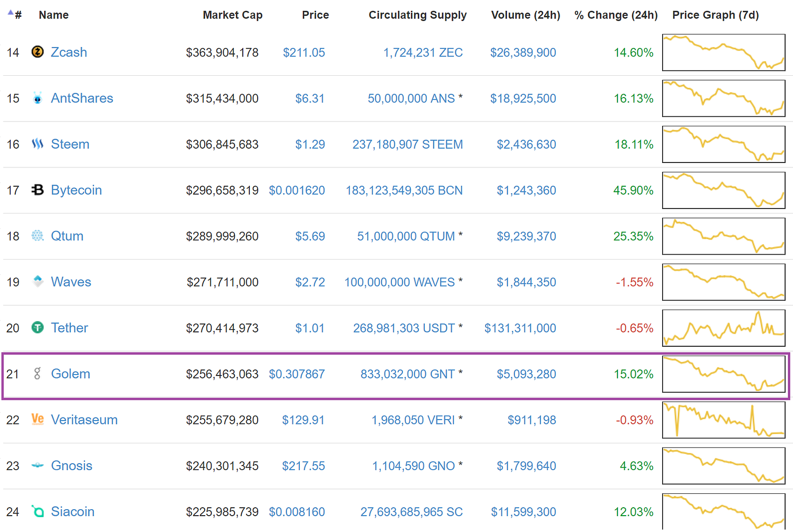The image size is (793, 532).
Task: Open the AntShares coin page link
Action: 82,98
